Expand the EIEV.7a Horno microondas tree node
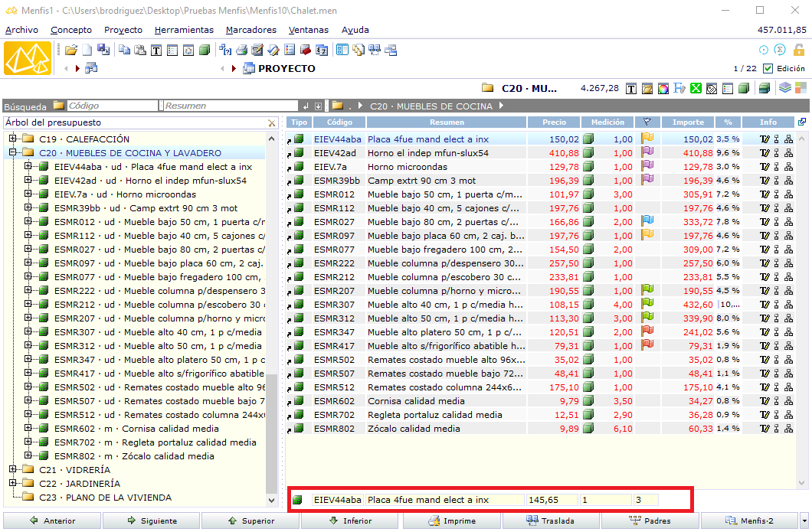The height and width of the screenshot is (532, 812). tap(28, 194)
